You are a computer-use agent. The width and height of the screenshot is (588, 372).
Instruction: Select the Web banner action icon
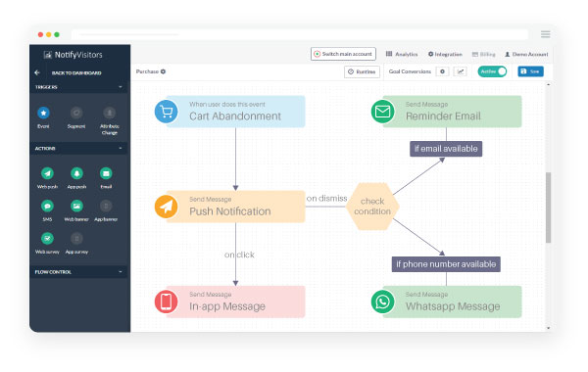click(76, 206)
